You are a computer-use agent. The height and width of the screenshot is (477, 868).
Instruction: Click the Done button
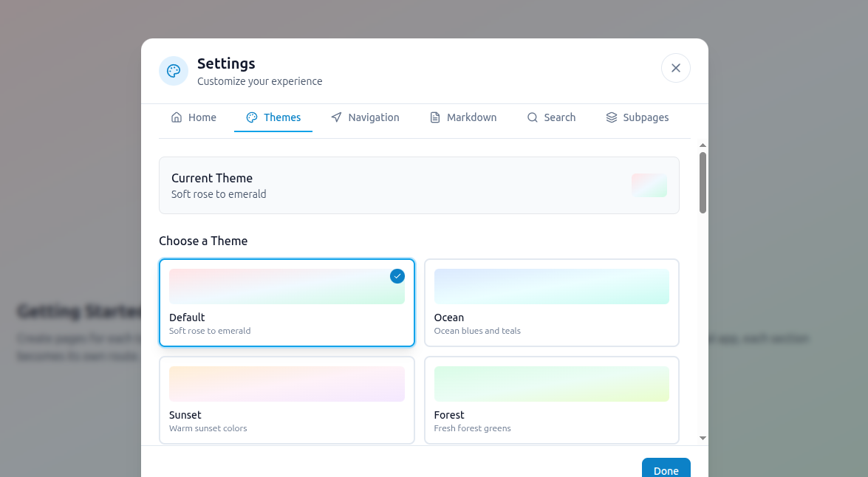pyautogui.click(x=666, y=470)
